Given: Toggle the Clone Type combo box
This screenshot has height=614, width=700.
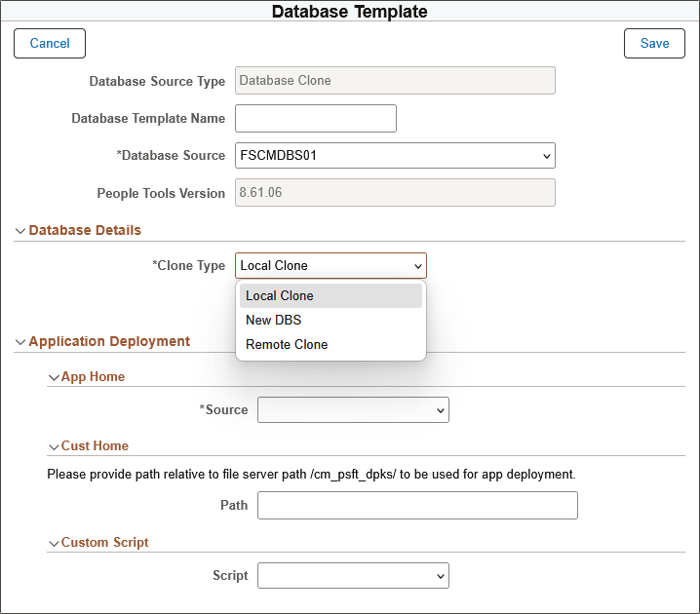Looking at the screenshot, I should tap(331, 265).
